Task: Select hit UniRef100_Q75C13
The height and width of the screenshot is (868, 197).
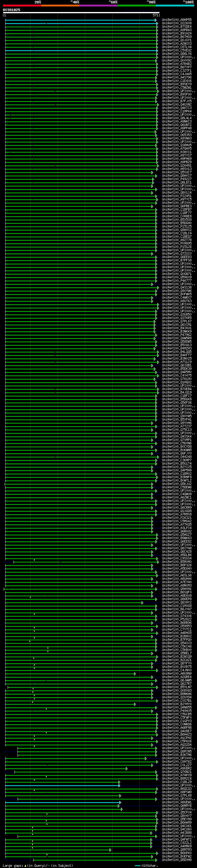Action: (177, 430)
